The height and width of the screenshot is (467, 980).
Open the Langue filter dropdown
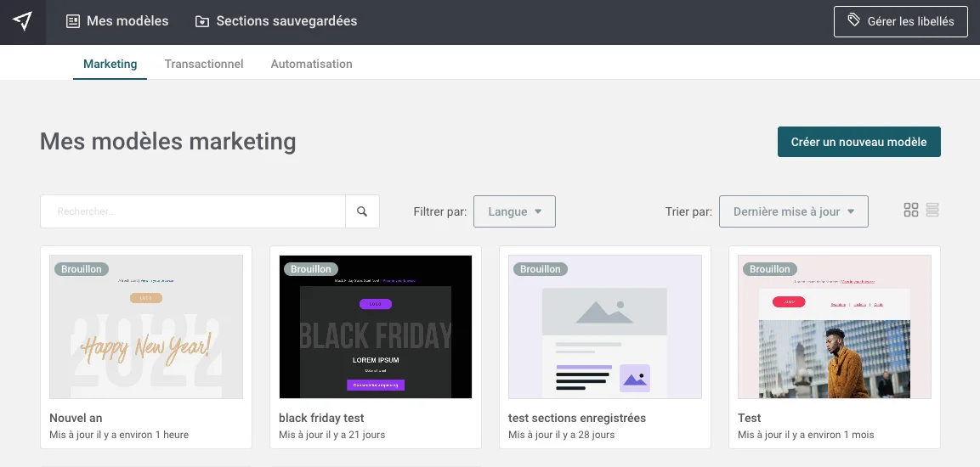(514, 211)
